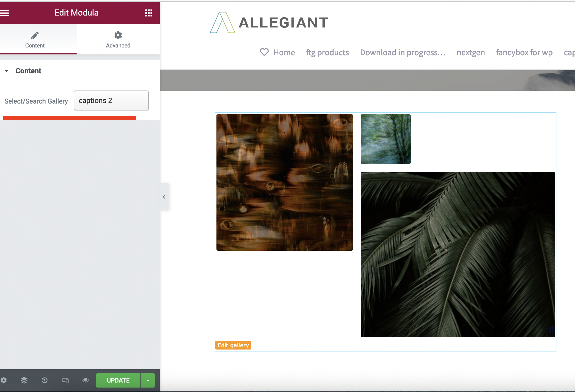Viewport: 575px width, 392px height.
Task: Open save options arrow next to Update
Action: (148, 380)
